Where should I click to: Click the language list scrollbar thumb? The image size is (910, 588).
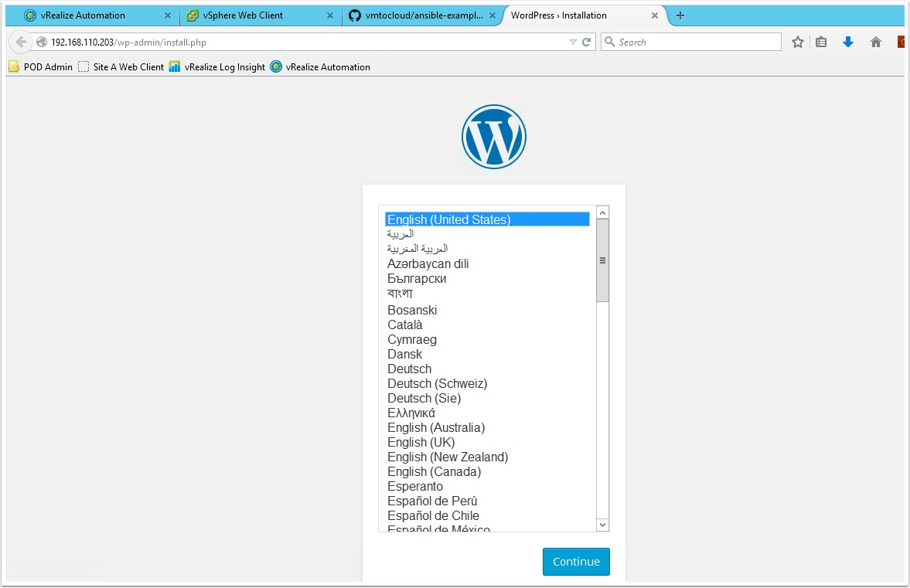coord(602,260)
